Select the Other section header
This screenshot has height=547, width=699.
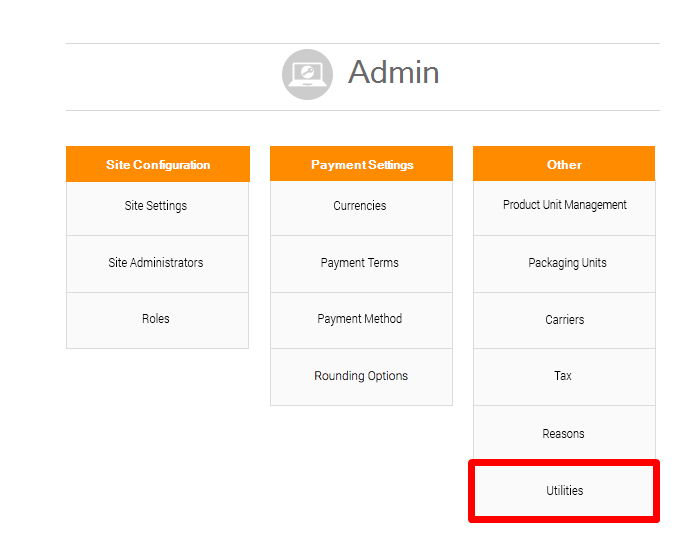[x=564, y=164]
